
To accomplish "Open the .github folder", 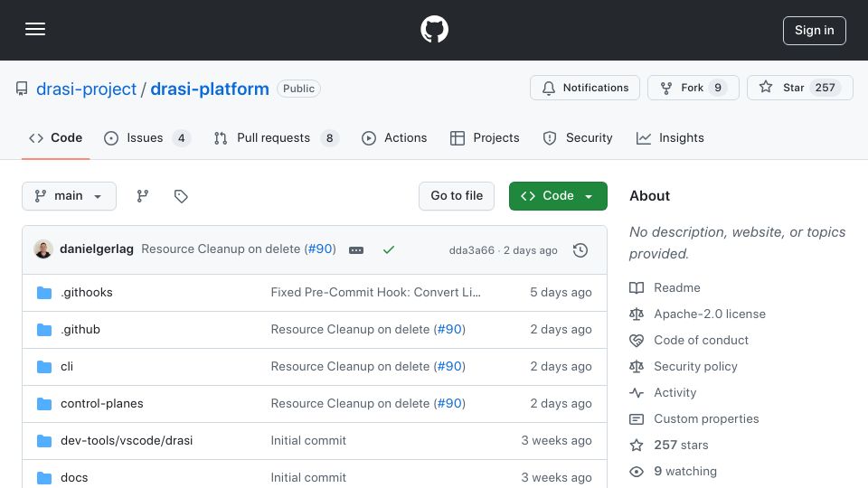I will (80, 329).
